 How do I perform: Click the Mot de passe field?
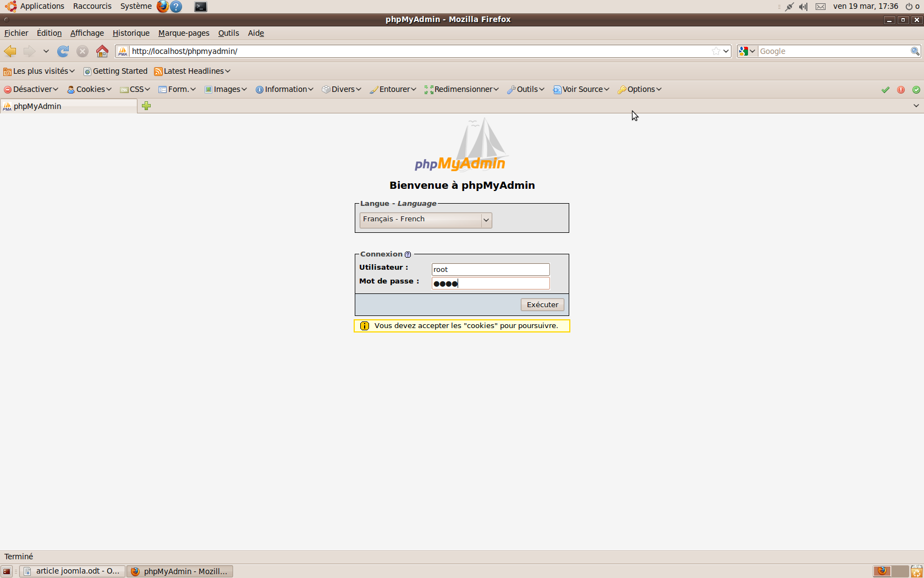[491, 283]
